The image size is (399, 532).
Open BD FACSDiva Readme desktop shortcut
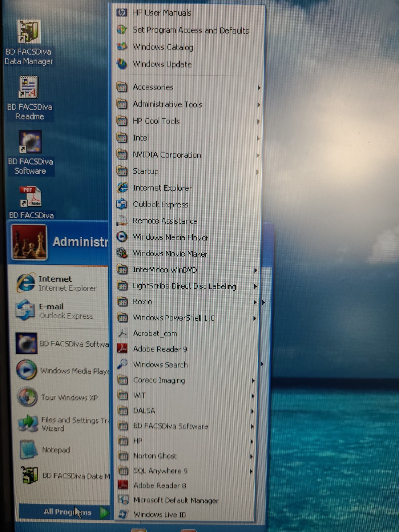coord(29,87)
